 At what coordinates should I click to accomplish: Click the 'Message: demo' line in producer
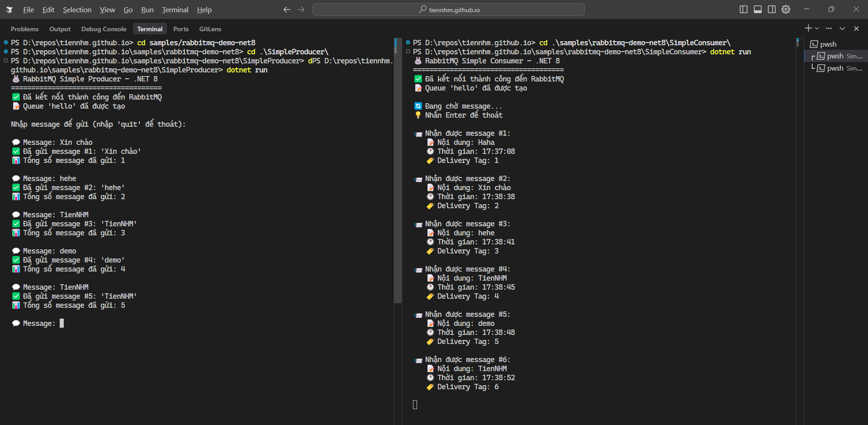coord(44,251)
